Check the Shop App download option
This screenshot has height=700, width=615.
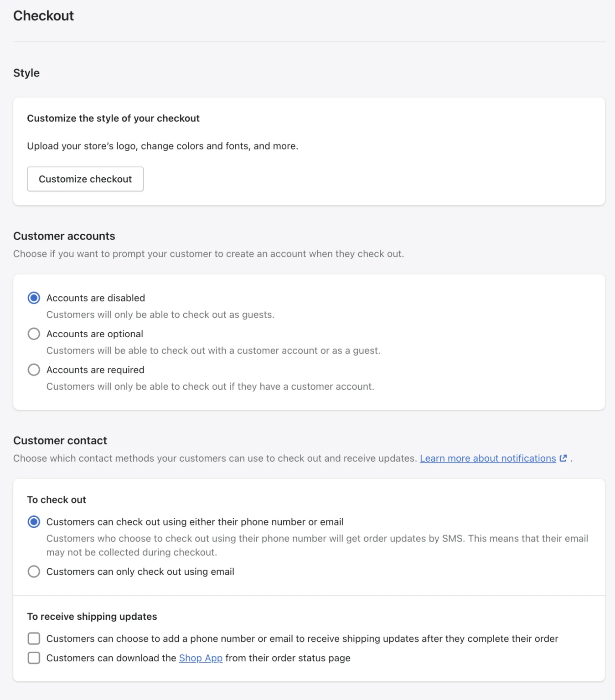[34, 658]
